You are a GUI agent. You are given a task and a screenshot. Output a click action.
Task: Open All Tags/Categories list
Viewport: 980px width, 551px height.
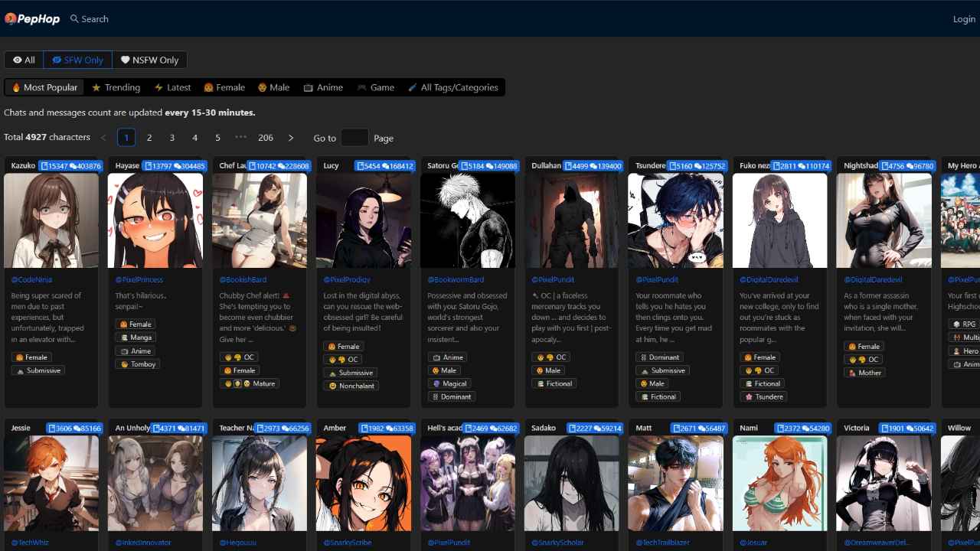pyautogui.click(x=452, y=87)
